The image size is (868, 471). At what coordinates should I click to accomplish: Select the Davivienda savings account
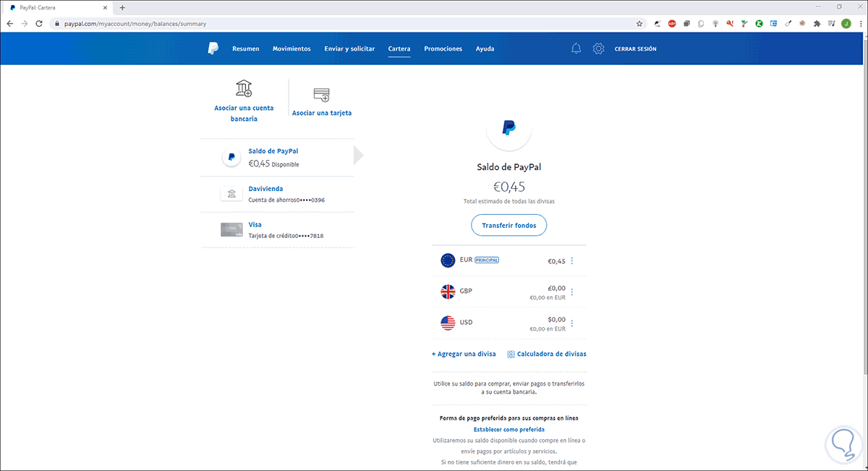coord(278,194)
